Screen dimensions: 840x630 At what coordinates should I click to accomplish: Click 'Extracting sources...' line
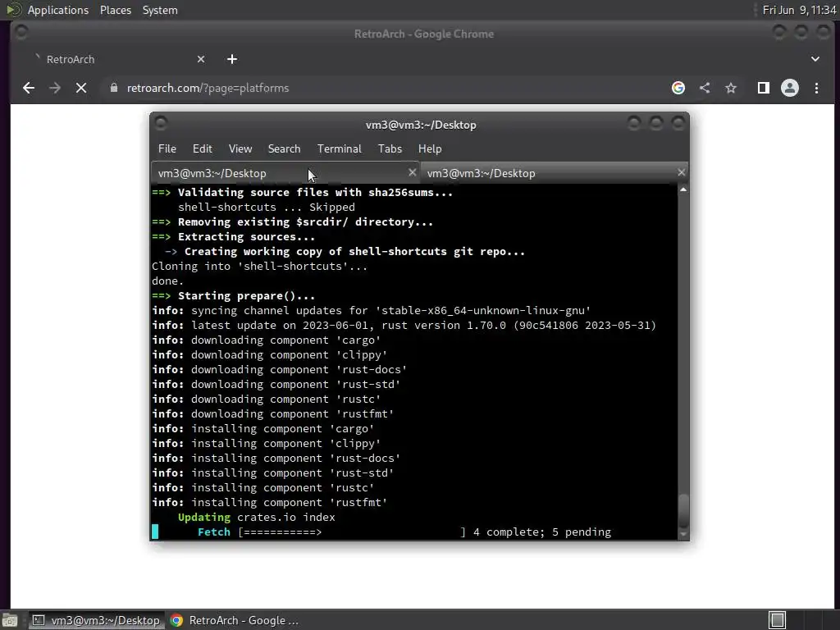coord(234,237)
